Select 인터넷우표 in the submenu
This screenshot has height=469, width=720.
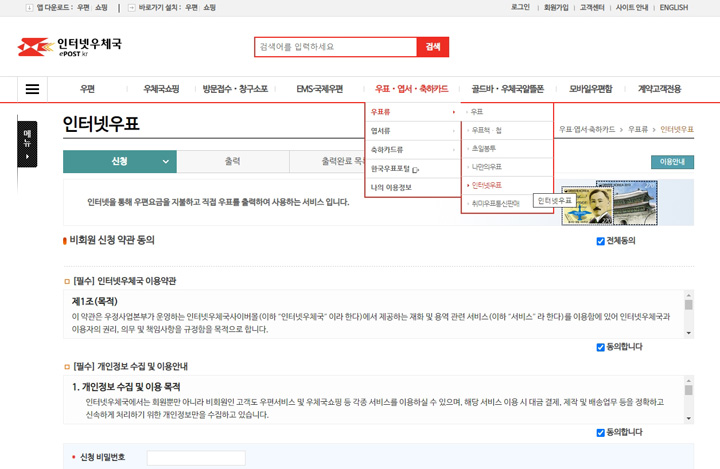pos(486,185)
